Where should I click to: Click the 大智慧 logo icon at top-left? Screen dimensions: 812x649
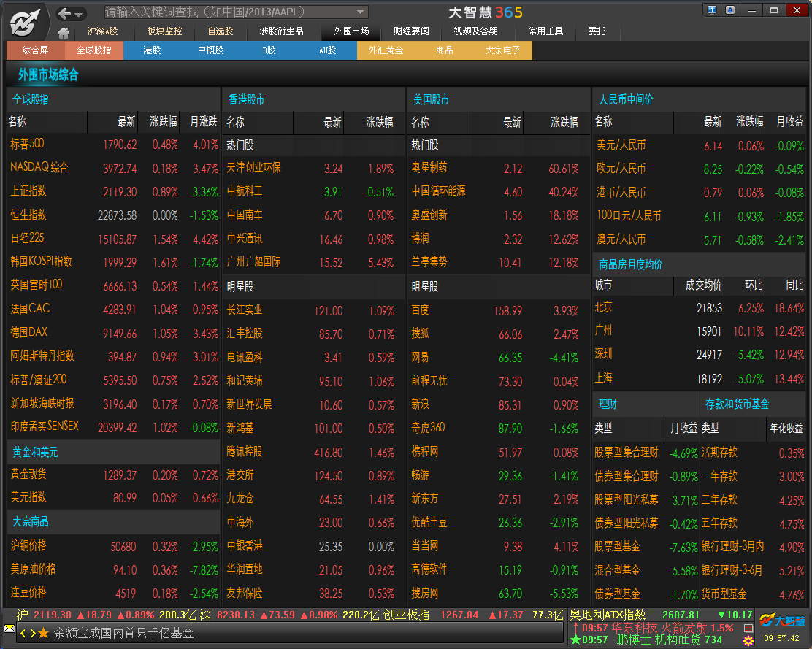(x=26, y=22)
